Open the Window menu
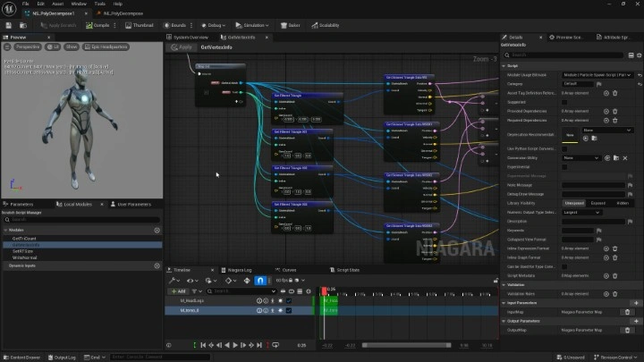Image resolution: width=644 pixels, height=362 pixels. click(79, 4)
